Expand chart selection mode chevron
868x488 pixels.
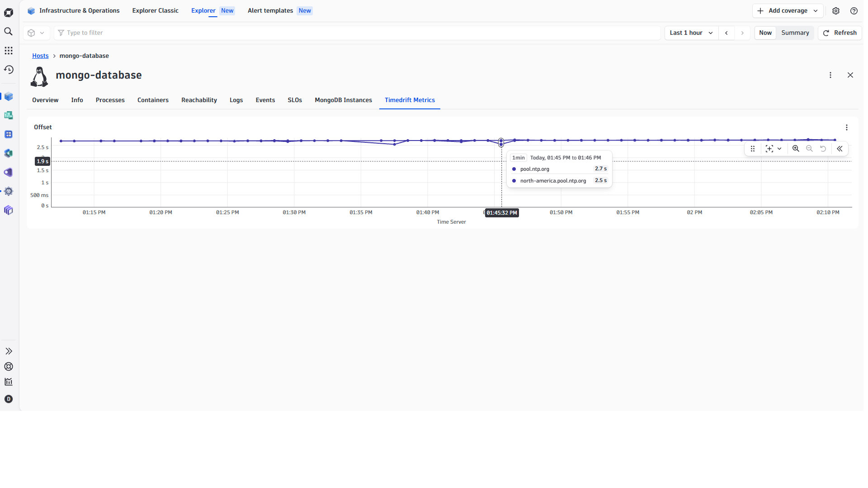tap(779, 149)
